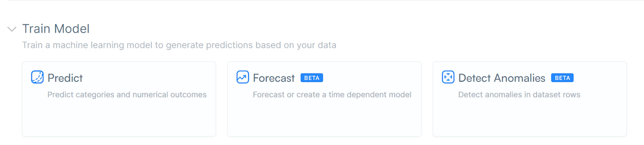The image size is (644, 145).
Task: Select the Detect Anomalies title text
Action: (502, 78)
